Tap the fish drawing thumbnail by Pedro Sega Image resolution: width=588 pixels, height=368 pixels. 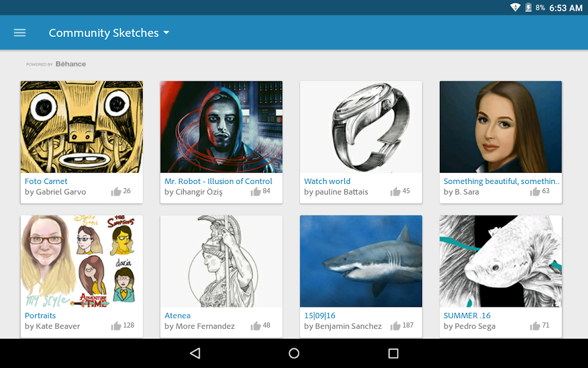pyautogui.click(x=500, y=261)
